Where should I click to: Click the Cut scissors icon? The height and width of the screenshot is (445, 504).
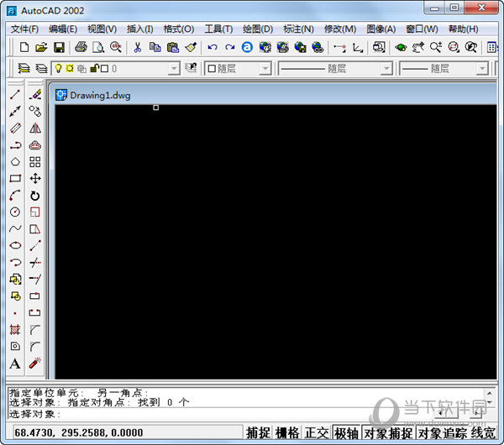point(138,48)
